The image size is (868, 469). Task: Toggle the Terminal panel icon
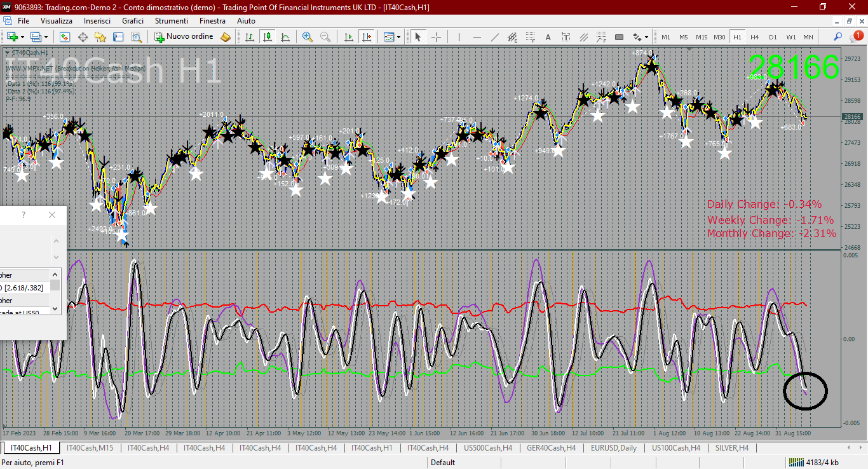point(118,37)
